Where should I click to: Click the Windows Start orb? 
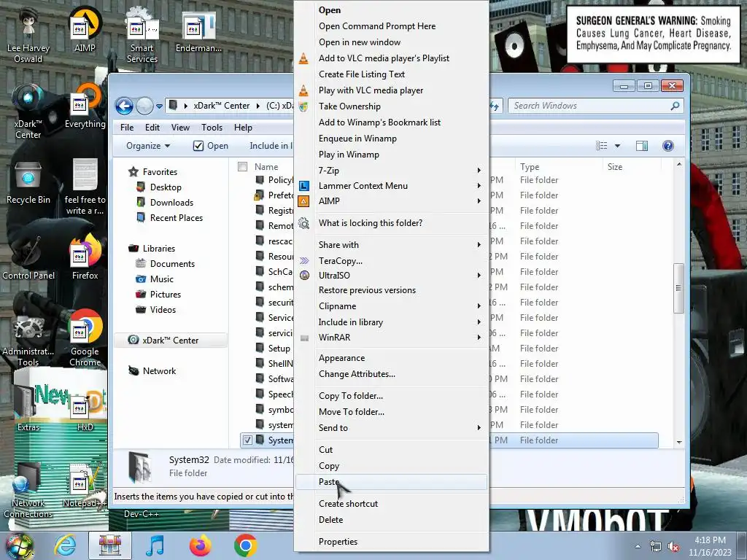point(20,545)
